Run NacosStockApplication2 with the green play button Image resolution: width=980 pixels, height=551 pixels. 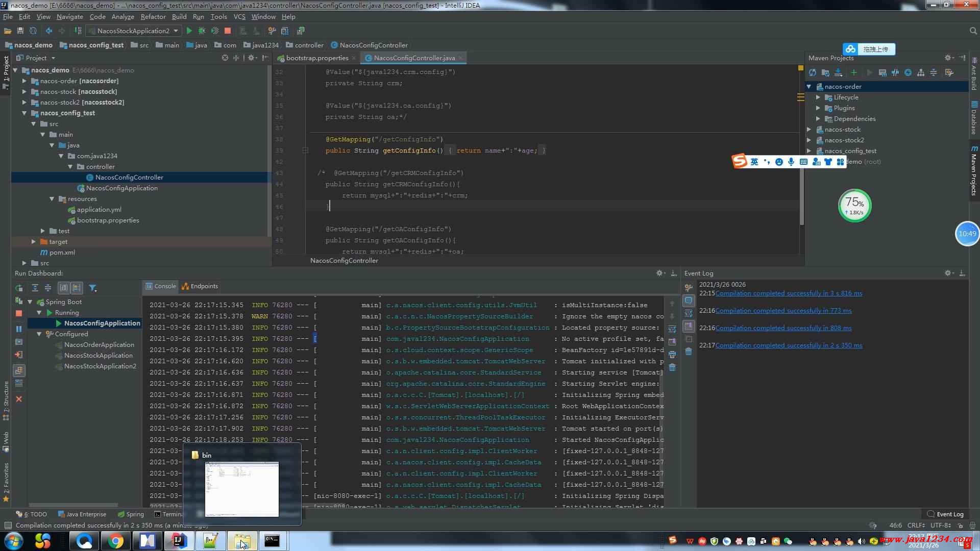tap(189, 31)
